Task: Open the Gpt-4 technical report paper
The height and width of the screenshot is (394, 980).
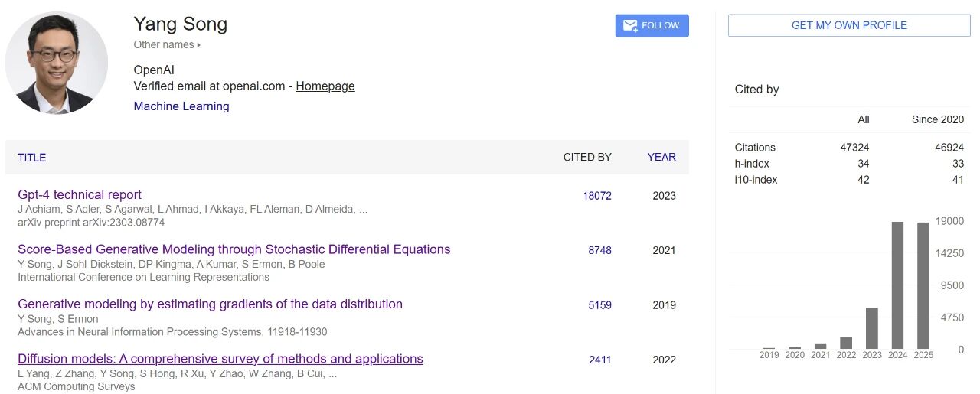Action: pos(80,195)
